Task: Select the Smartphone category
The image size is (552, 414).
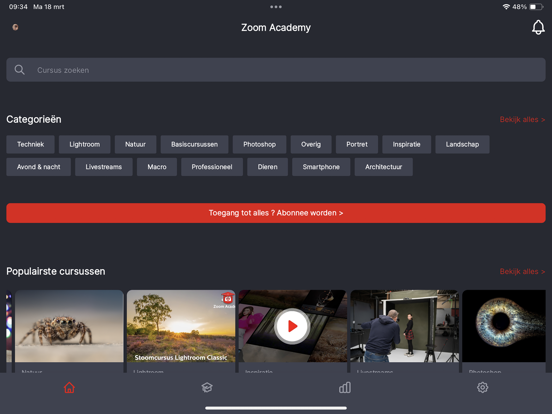Action: click(321, 167)
